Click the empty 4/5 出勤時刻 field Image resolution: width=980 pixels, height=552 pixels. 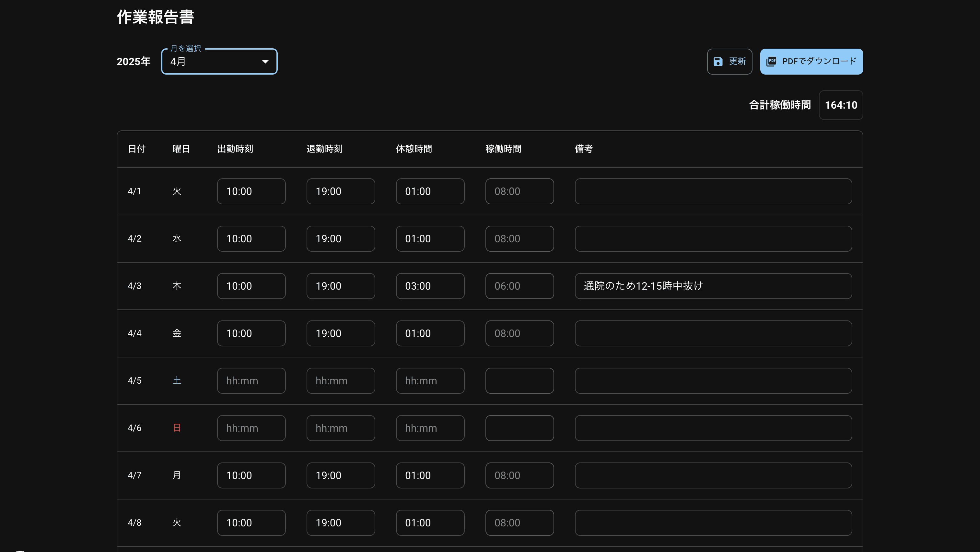[x=251, y=381]
